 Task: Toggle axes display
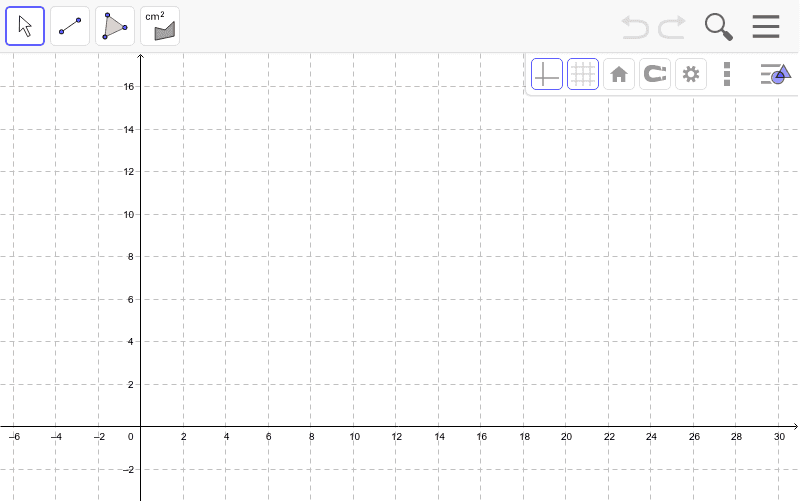pyautogui.click(x=547, y=74)
